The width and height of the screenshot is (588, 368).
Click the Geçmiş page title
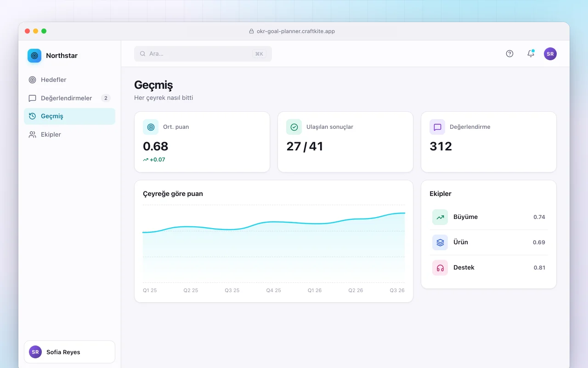click(x=153, y=85)
